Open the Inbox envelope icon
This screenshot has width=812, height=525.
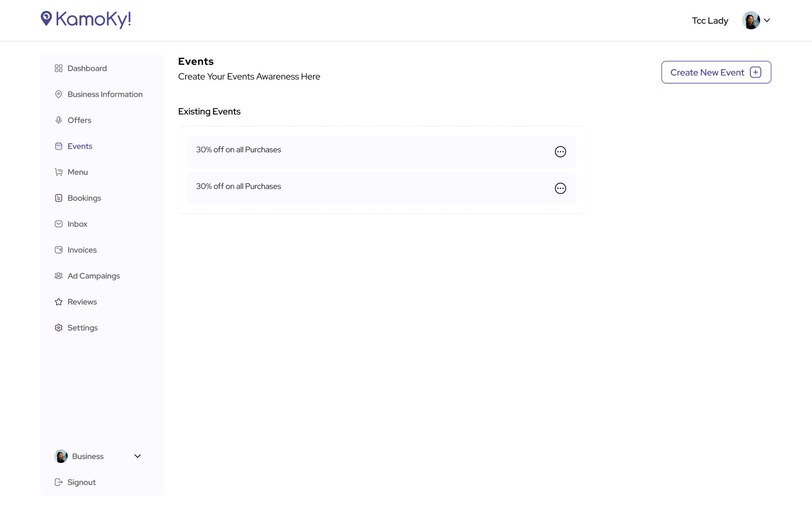point(58,224)
